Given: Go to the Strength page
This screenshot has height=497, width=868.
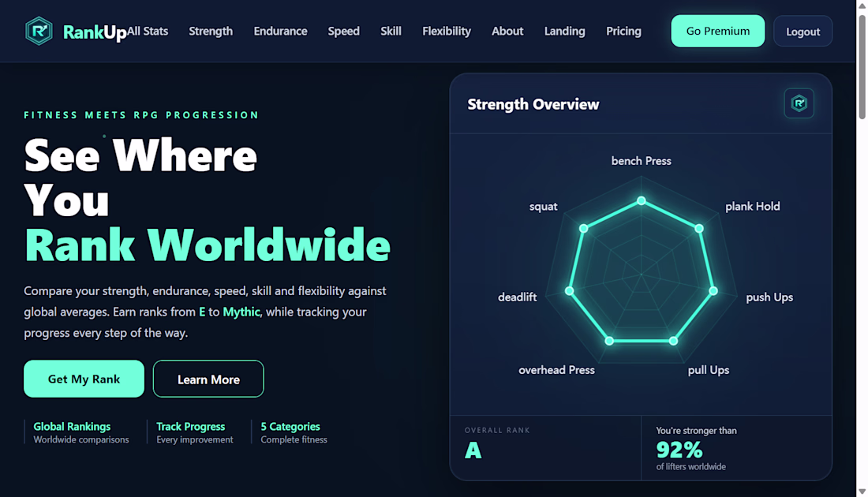Looking at the screenshot, I should (211, 31).
